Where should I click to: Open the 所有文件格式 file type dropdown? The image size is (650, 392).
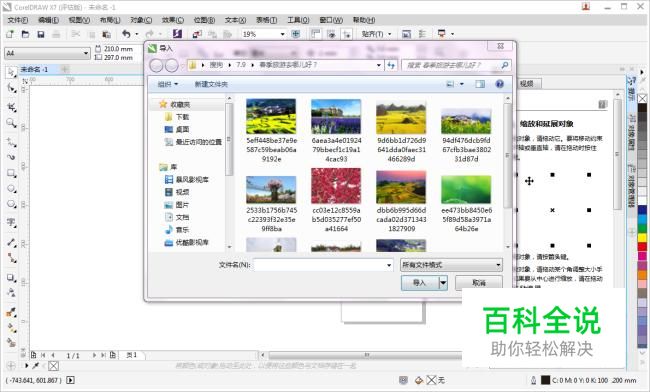click(x=451, y=265)
